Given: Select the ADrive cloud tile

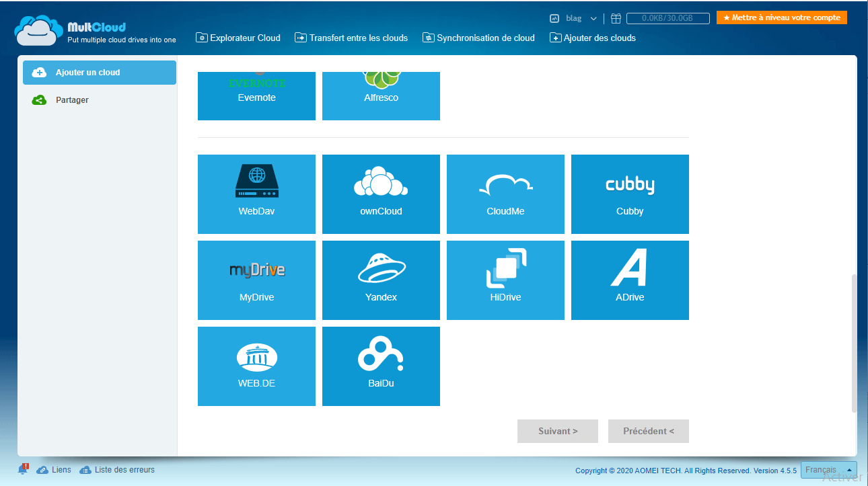Looking at the screenshot, I should 630,280.
